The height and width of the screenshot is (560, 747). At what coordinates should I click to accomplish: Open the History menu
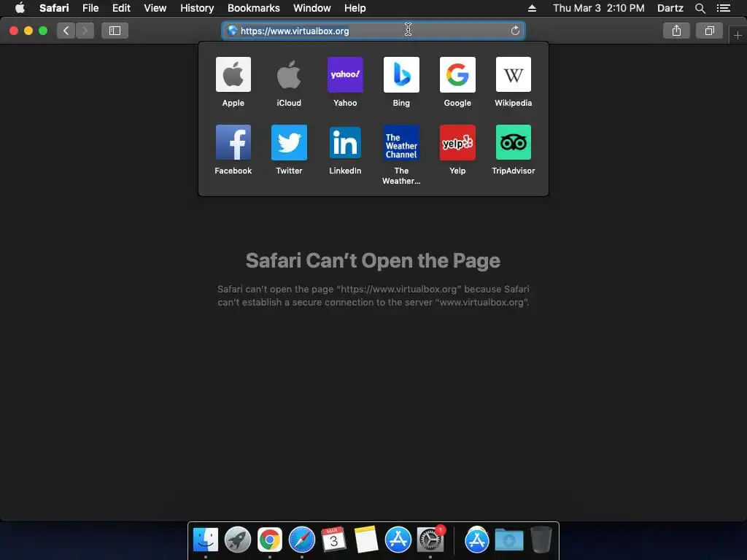tap(197, 8)
